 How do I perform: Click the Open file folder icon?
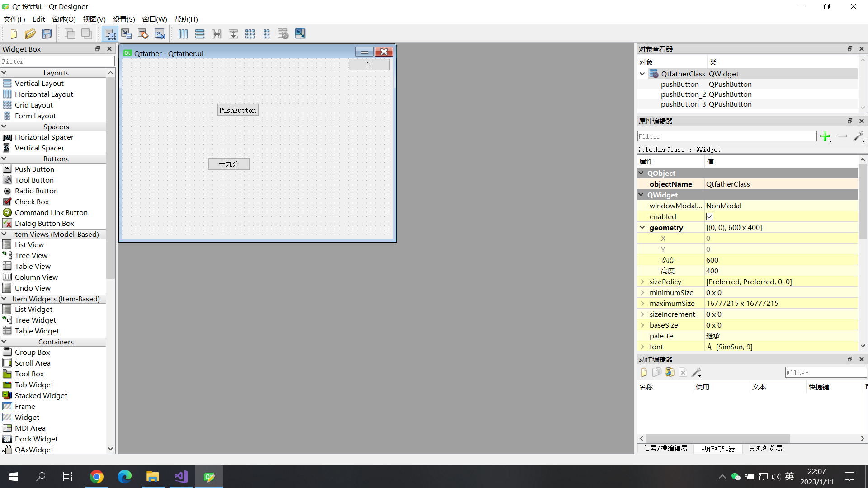[30, 34]
